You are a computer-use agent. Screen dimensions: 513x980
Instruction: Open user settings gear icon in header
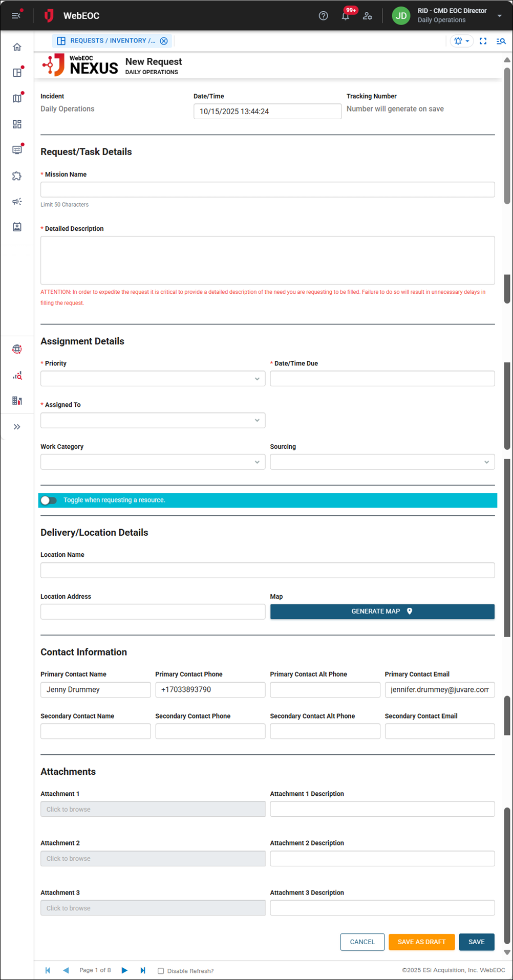(x=368, y=16)
